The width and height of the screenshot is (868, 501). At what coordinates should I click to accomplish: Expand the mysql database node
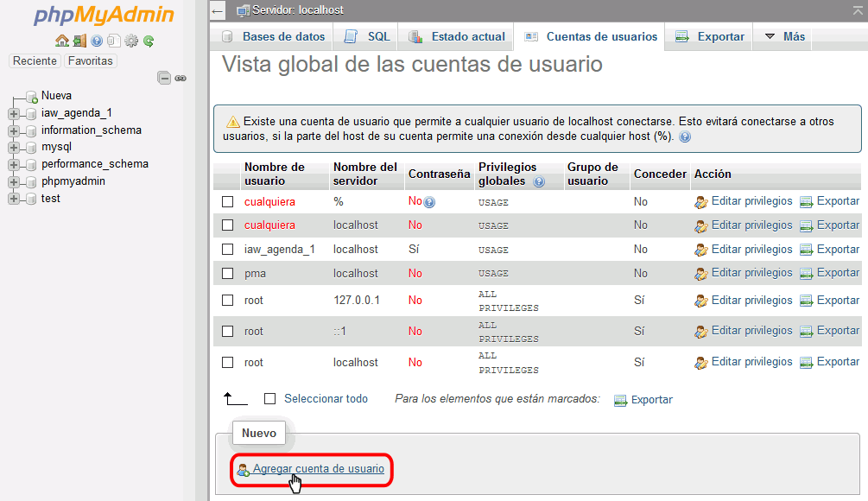pyautogui.click(x=13, y=148)
